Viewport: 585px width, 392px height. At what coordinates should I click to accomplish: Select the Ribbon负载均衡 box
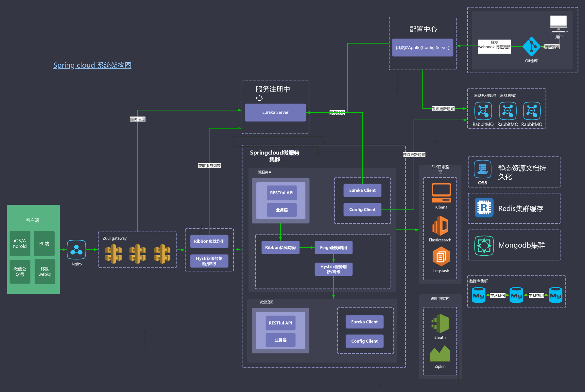pos(209,241)
